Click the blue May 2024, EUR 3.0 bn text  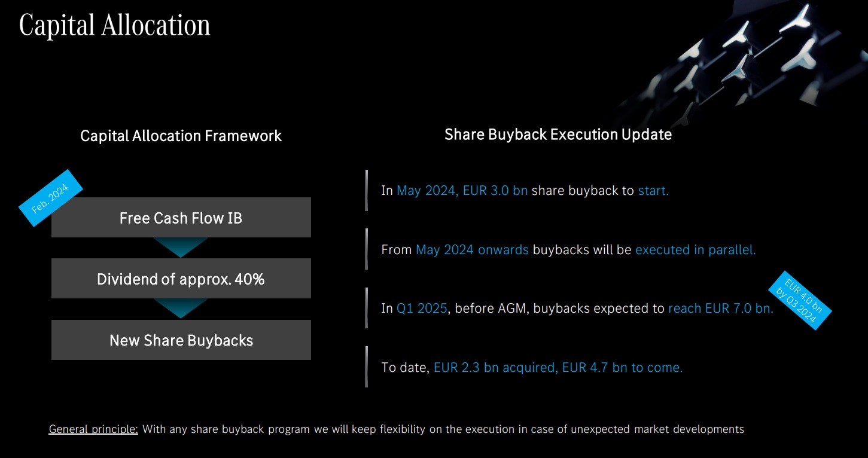pos(462,191)
